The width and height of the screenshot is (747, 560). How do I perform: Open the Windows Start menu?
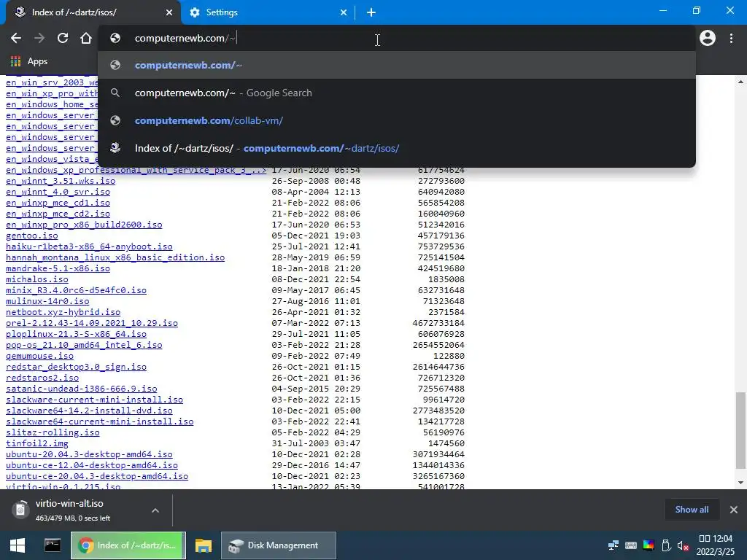coord(18,545)
